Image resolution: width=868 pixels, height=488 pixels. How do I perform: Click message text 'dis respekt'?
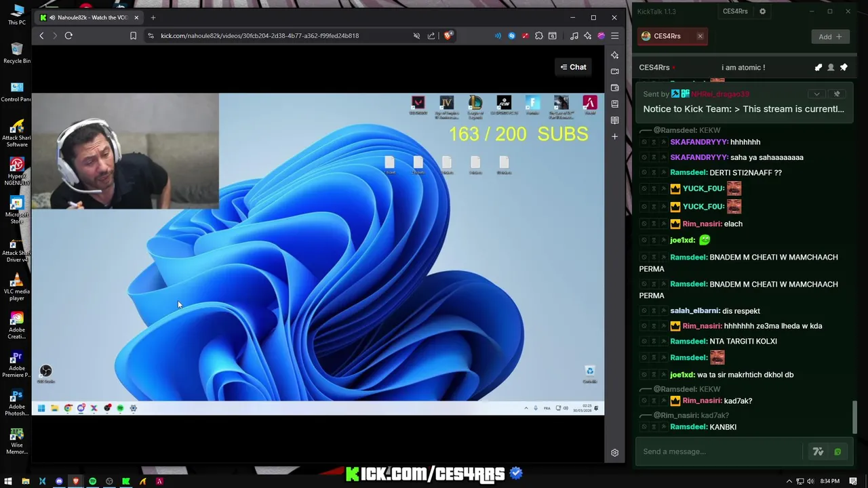[741, 311]
